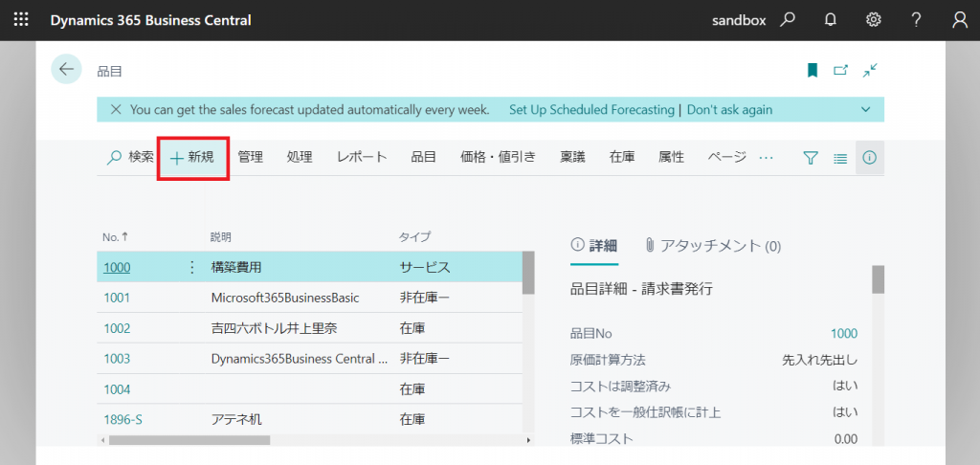
Task: Open item 1004 link
Action: (x=117, y=389)
